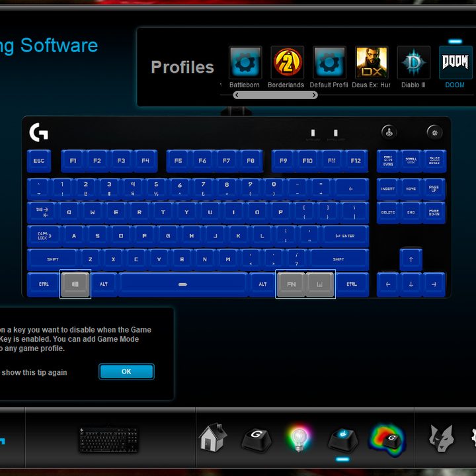This screenshot has height=476, width=476.
Task: Select the Diablo III profile icon
Action: click(413, 63)
